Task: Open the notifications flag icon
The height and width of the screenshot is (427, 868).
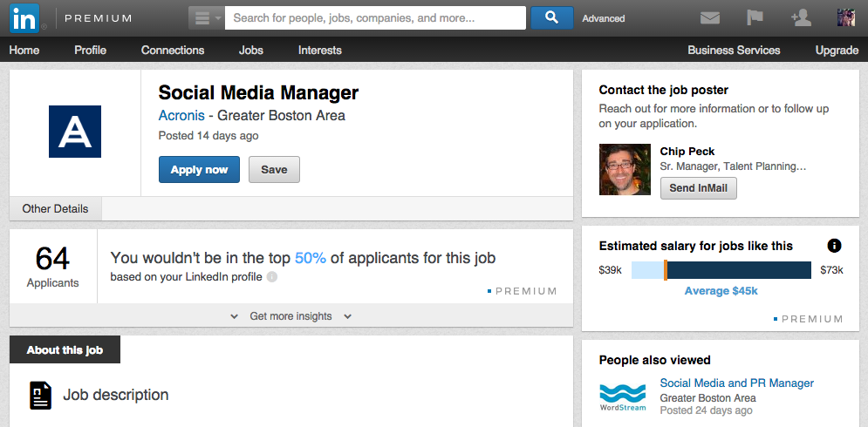Action: tap(755, 17)
